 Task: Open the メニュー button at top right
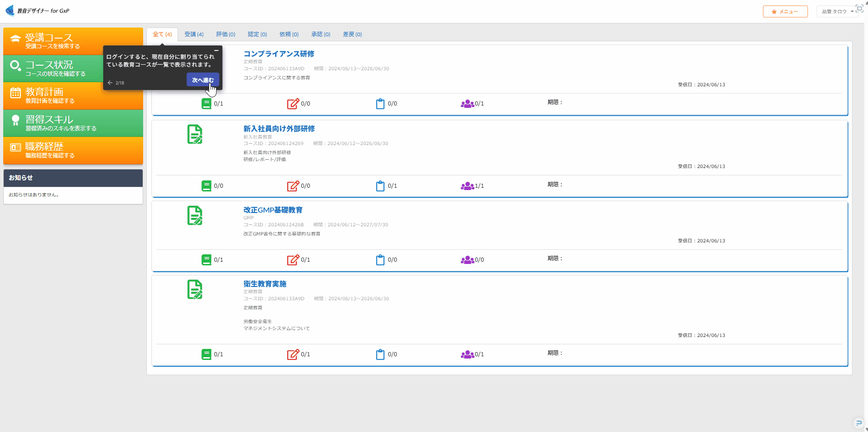(x=785, y=11)
